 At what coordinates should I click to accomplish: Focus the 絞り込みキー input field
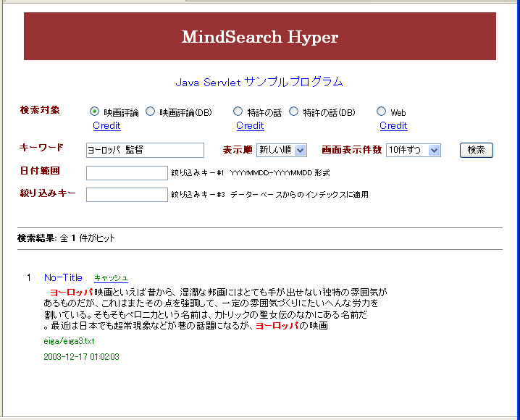[127, 195]
